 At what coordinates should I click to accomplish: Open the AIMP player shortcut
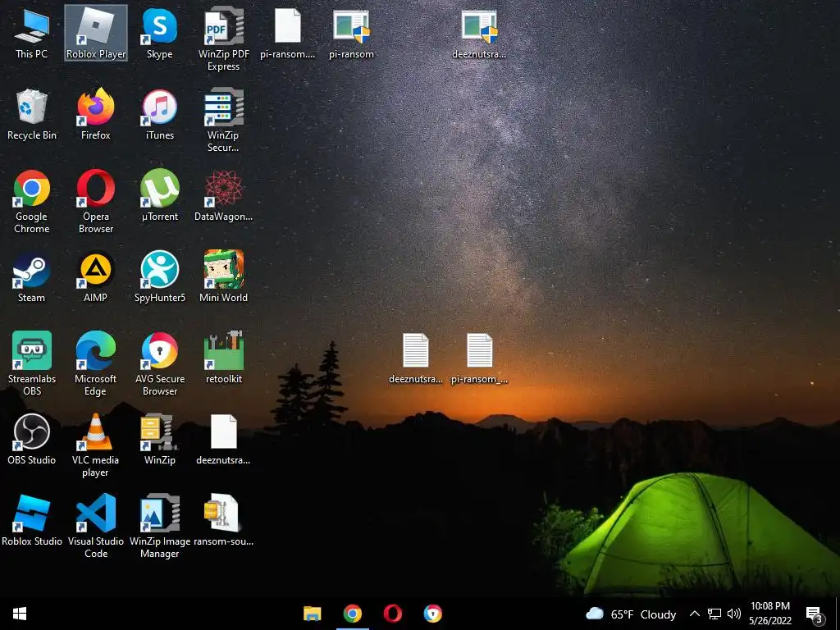click(96, 277)
